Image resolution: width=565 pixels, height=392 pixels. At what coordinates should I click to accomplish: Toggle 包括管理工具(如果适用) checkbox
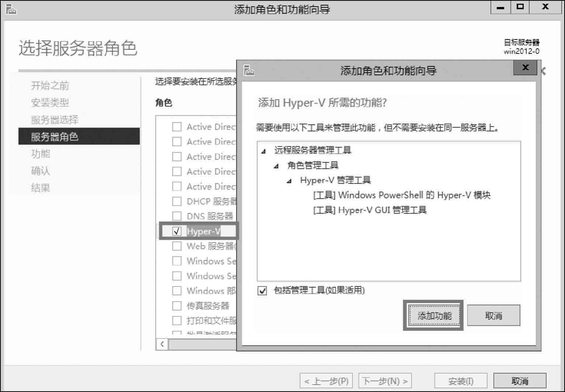pyautogui.click(x=262, y=291)
